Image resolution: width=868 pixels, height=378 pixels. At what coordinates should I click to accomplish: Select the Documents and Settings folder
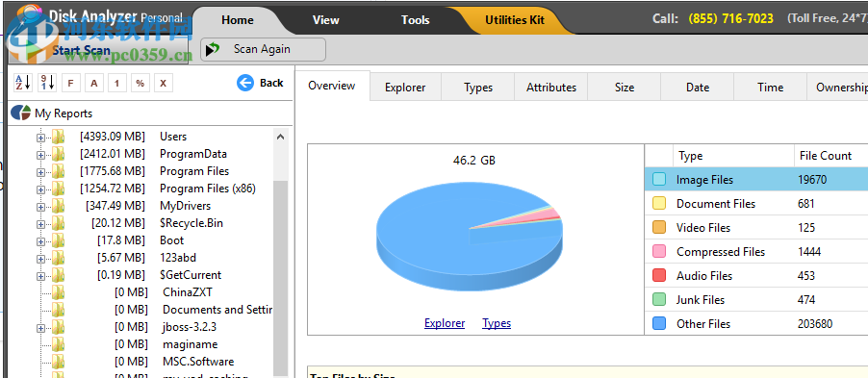coord(217,310)
